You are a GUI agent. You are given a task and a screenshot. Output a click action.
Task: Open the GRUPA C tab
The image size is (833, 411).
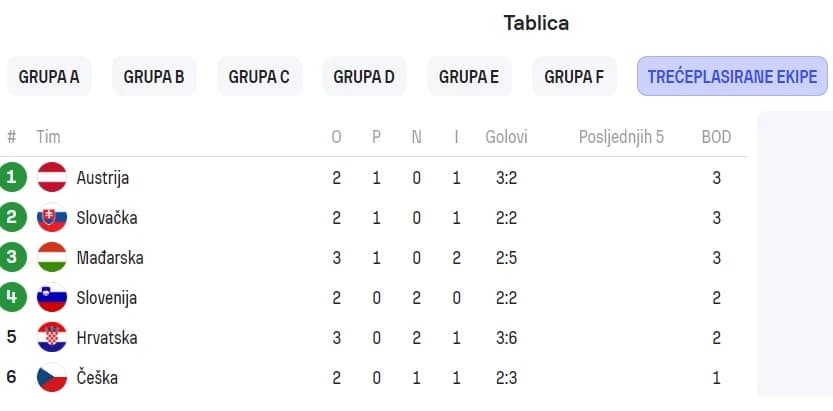(x=259, y=76)
